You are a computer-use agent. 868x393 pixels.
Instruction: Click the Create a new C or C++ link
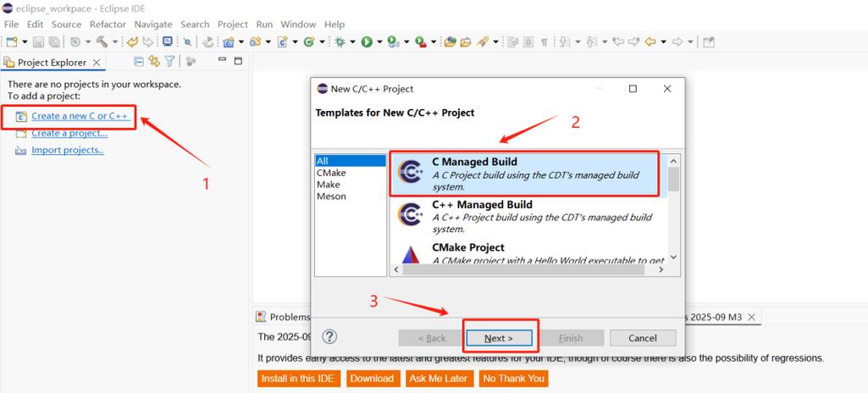[x=80, y=116]
